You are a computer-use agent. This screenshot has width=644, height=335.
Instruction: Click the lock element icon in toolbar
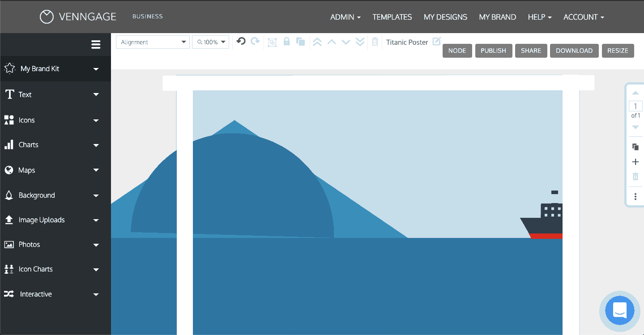[x=286, y=42]
